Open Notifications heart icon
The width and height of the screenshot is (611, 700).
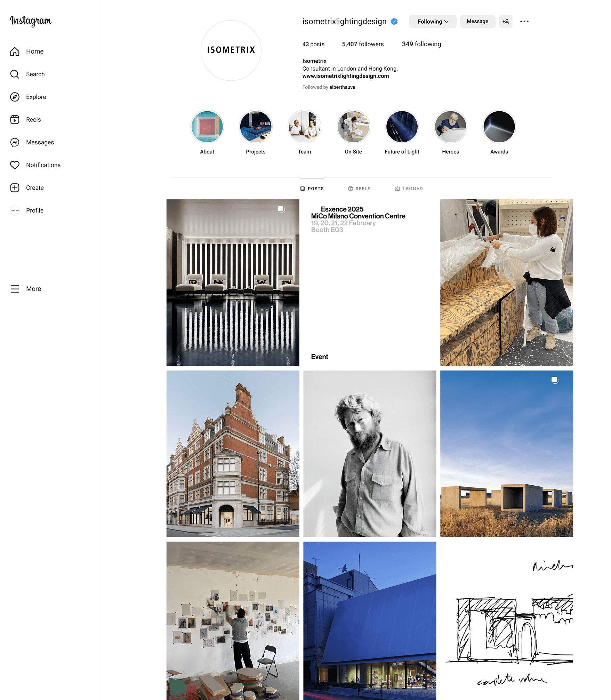coord(15,165)
